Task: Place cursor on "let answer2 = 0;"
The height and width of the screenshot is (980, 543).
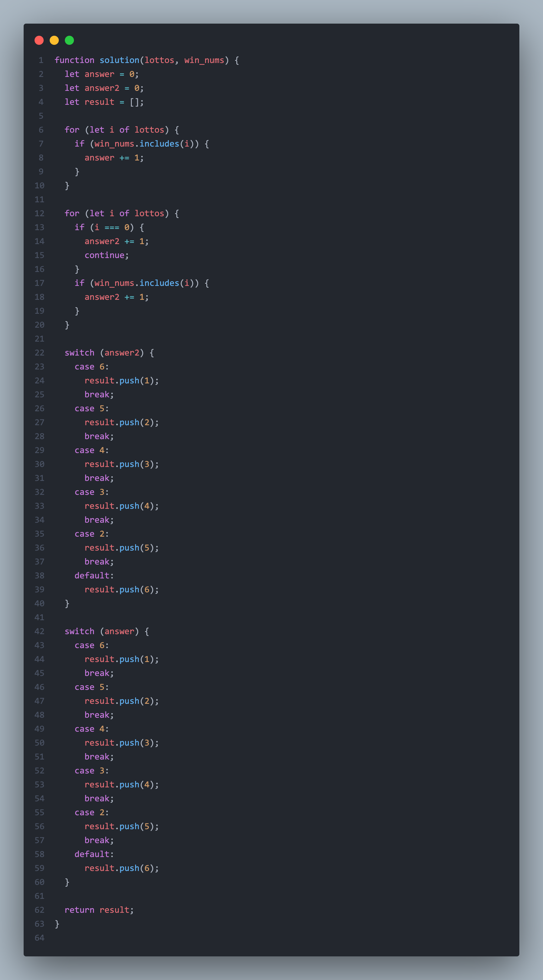Action: (104, 88)
